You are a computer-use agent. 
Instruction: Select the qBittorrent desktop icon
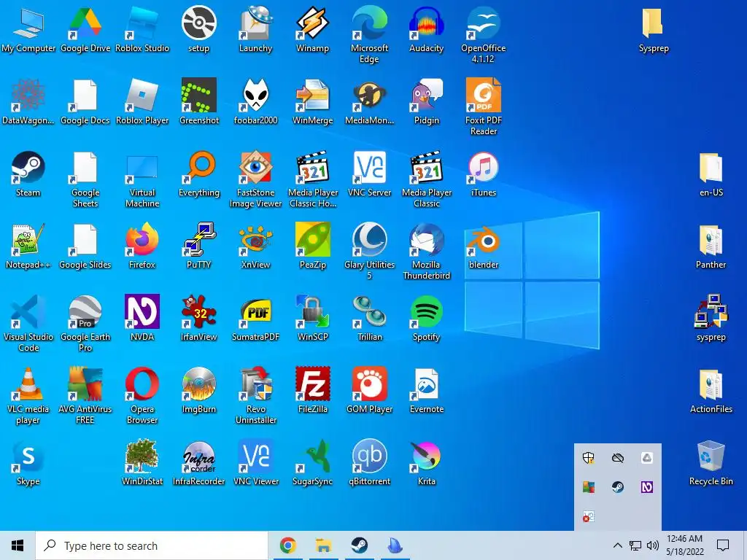click(x=369, y=463)
